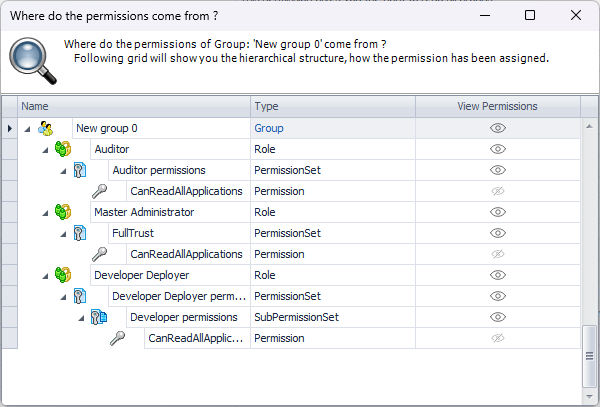The image size is (600, 407).
Task: Click the blue Group type link
Action: (x=269, y=128)
